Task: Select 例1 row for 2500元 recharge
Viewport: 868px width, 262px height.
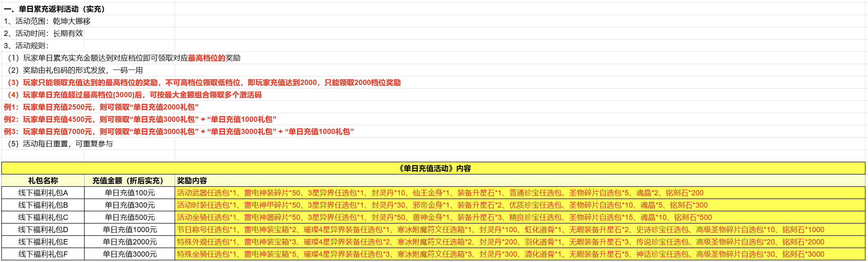Action: click(x=101, y=107)
